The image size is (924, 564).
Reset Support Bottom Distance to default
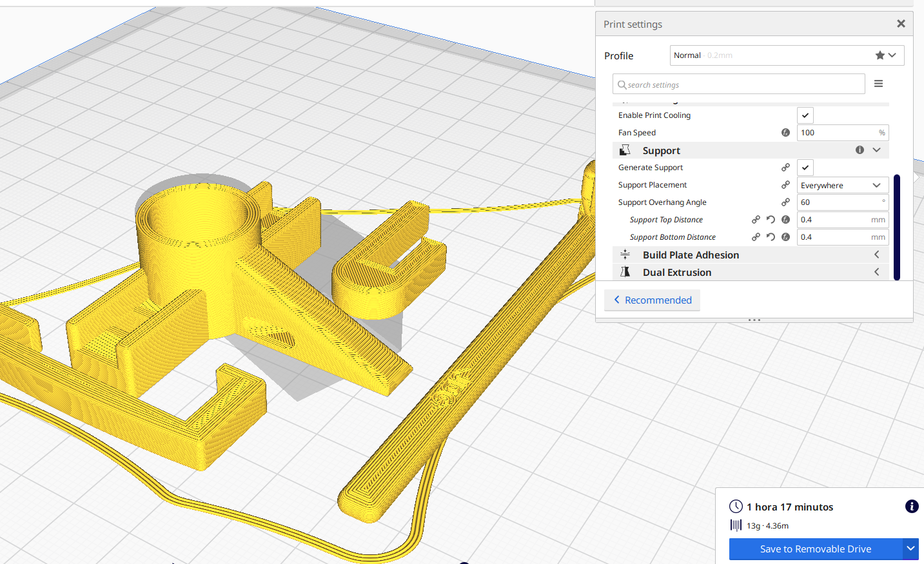point(771,237)
